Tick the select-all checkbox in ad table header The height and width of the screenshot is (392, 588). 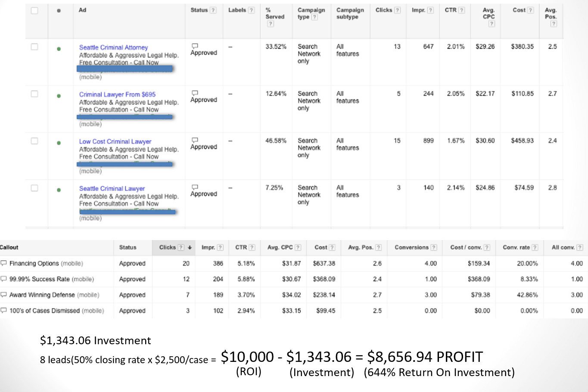(x=34, y=10)
